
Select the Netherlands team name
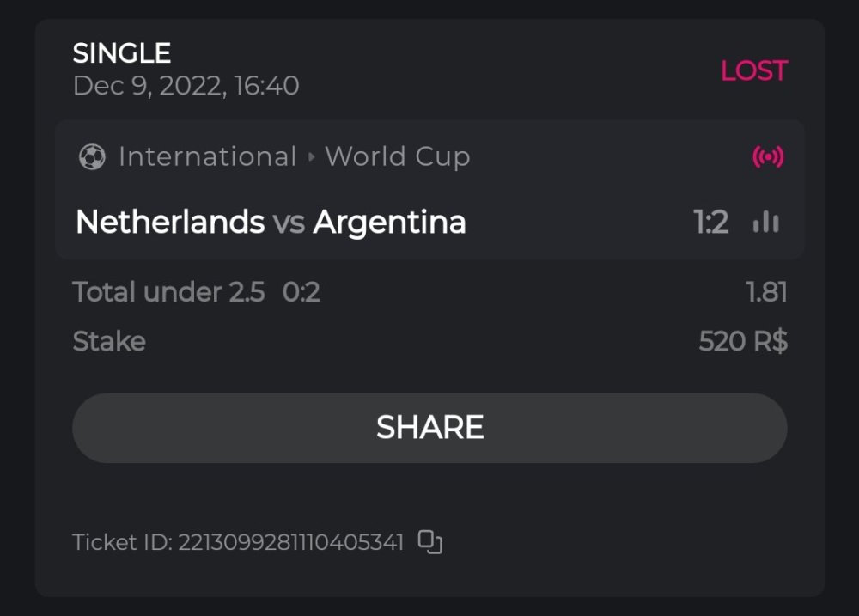[170, 223]
